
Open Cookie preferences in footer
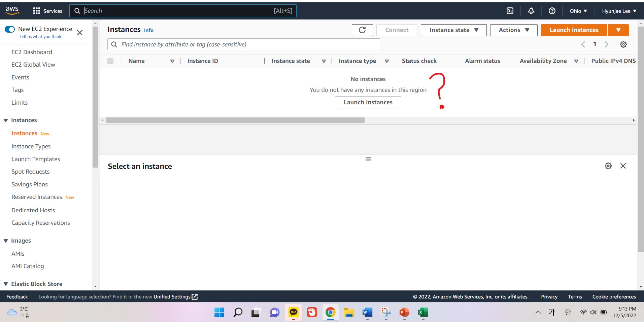614,297
